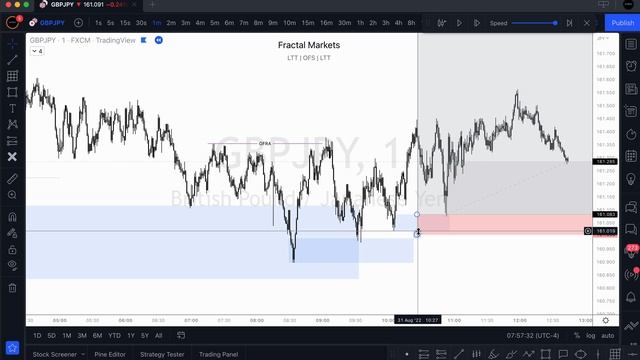
Task: Switch to the 15m timeframe
Action: (308, 23)
